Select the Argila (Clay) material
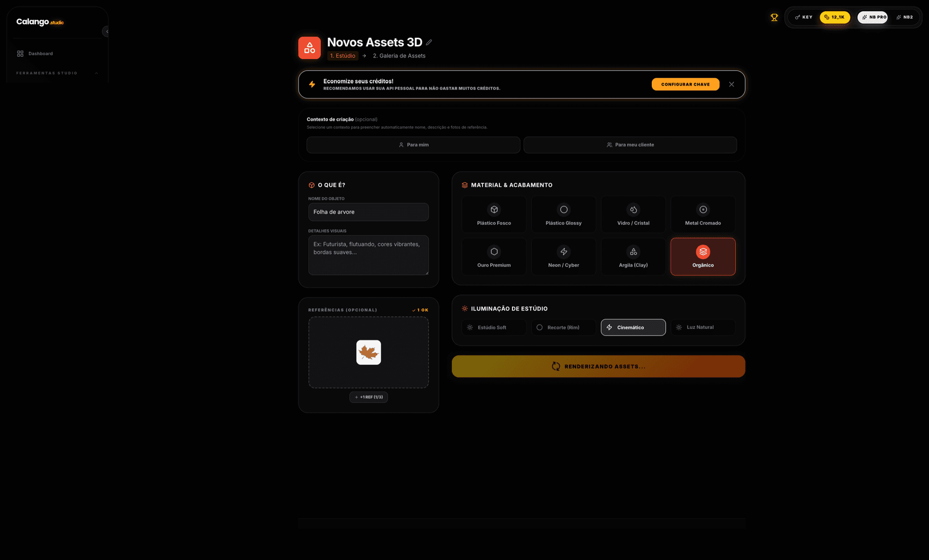 point(633,256)
